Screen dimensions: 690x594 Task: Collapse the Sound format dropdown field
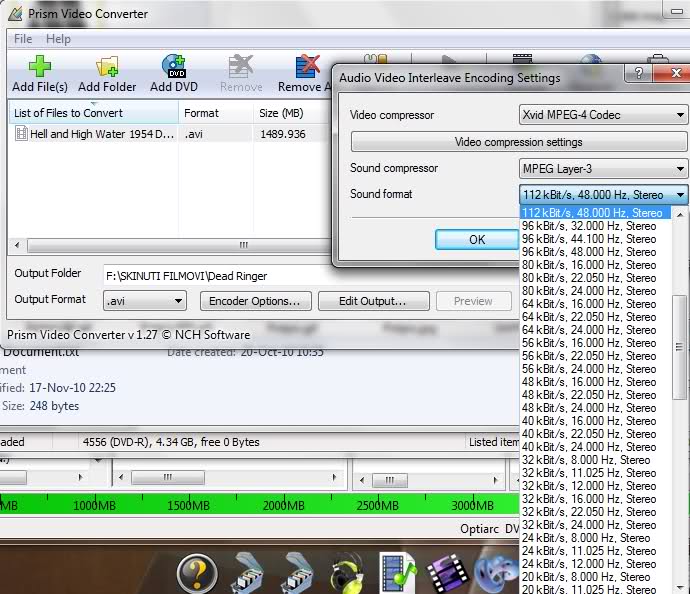click(x=603, y=194)
